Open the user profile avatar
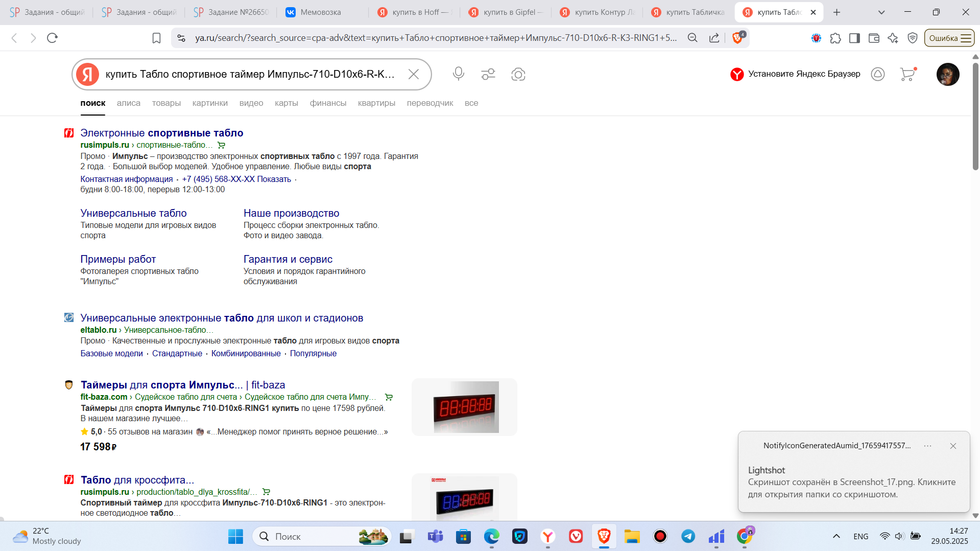 tap(948, 74)
